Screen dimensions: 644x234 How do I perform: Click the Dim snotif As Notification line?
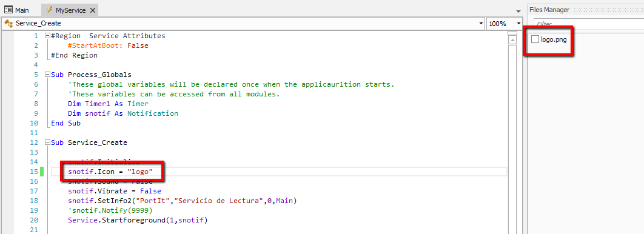tap(123, 113)
